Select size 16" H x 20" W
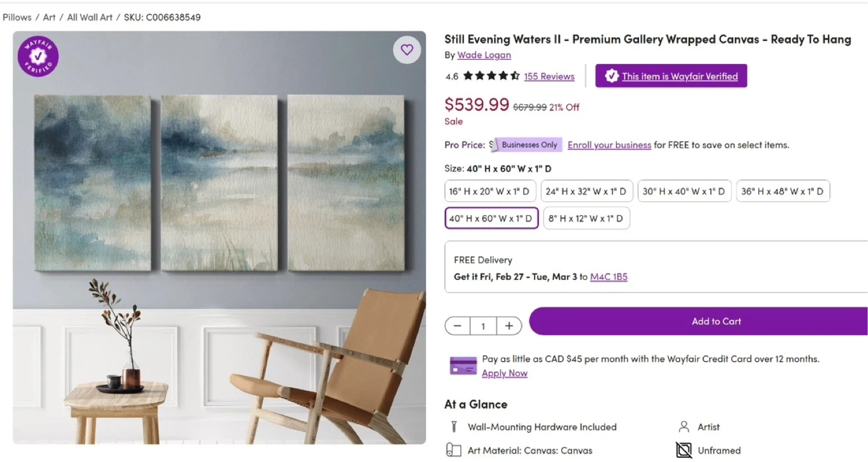Image resolution: width=868 pixels, height=462 pixels. point(489,191)
